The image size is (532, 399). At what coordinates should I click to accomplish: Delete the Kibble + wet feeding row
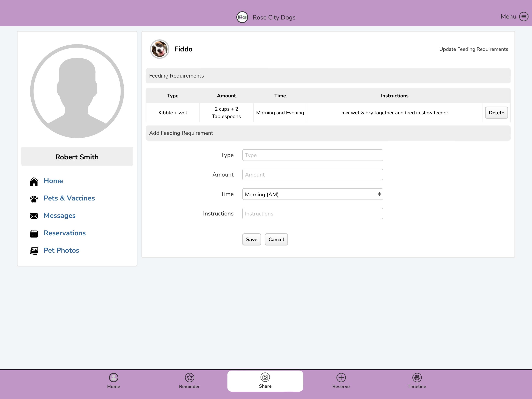[496, 113]
